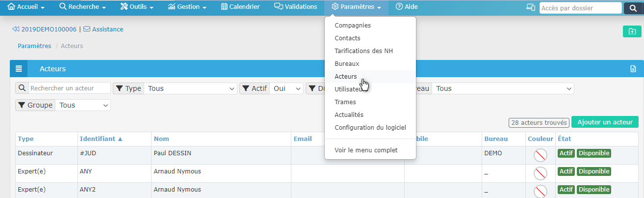
Task: Open the Calendrier menu item
Action: click(x=240, y=7)
